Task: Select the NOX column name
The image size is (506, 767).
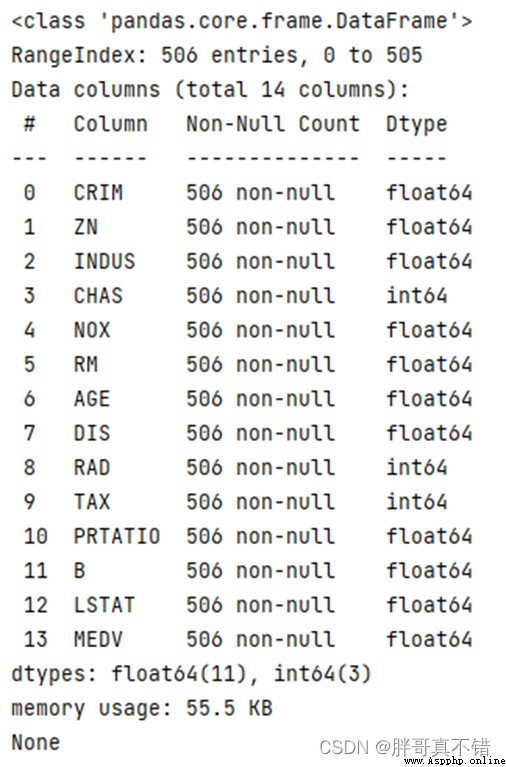Action: [92, 330]
